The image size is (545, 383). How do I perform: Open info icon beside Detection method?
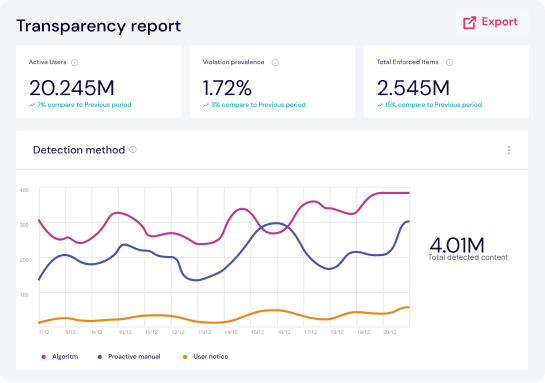133,149
